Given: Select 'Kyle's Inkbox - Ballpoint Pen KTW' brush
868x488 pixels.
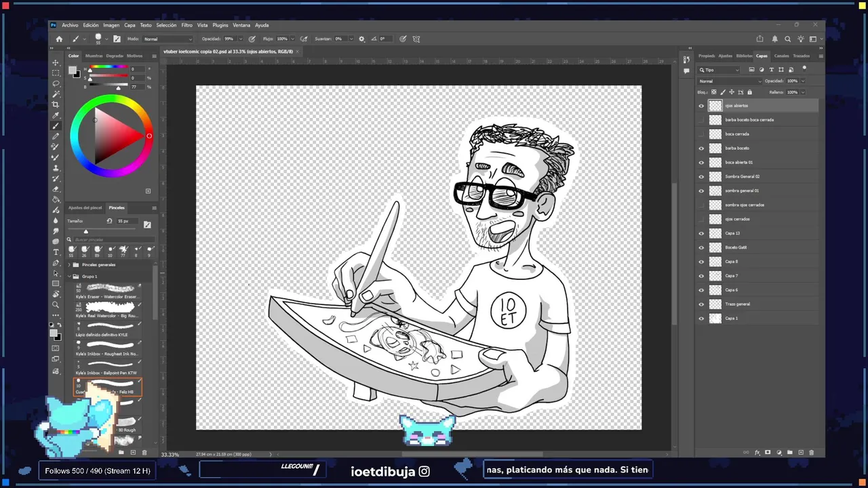Looking at the screenshot, I should (108, 368).
